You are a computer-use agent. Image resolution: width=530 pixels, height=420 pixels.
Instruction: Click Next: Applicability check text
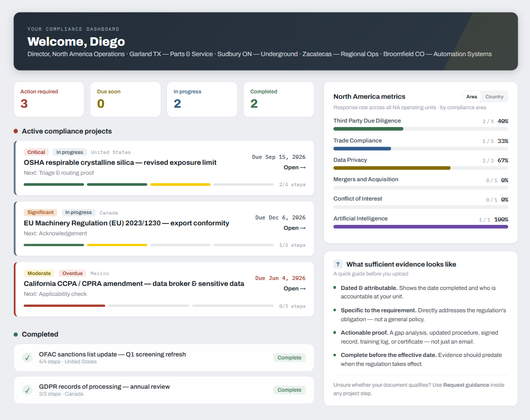[x=55, y=294]
